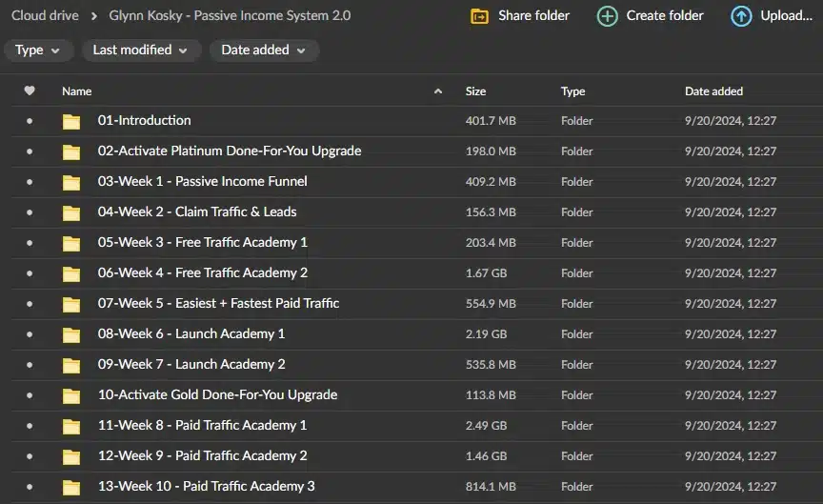Click the Upload arrow icon
This screenshot has height=504, width=823.
click(x=741, y=16)
